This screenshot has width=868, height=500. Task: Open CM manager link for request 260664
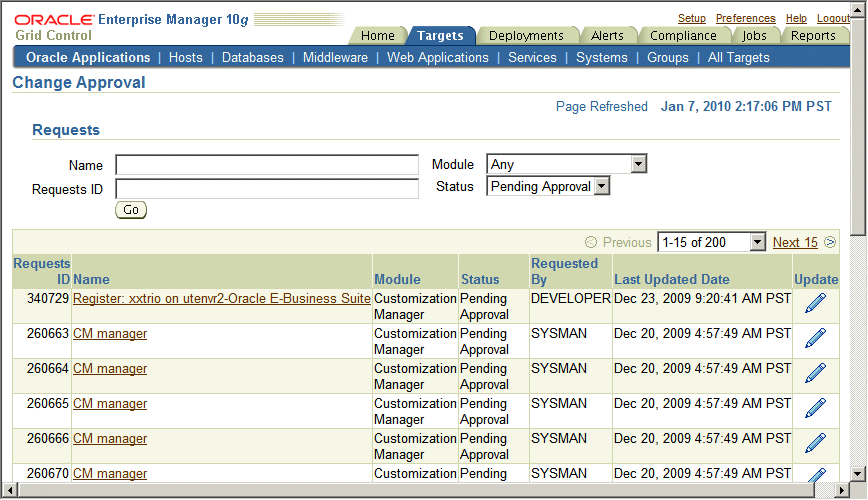tap(110, 368)
